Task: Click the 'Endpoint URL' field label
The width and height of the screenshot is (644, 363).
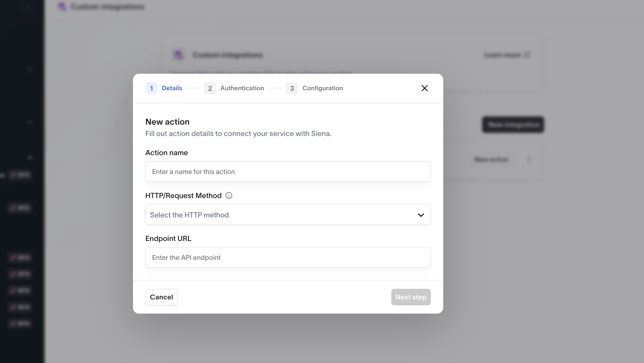Action: tap(168, 238)
